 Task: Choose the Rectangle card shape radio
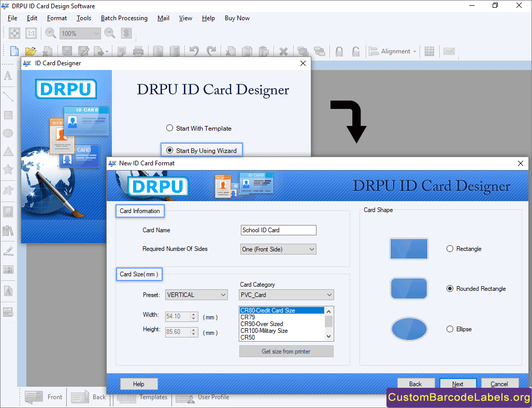click(450, 248)
